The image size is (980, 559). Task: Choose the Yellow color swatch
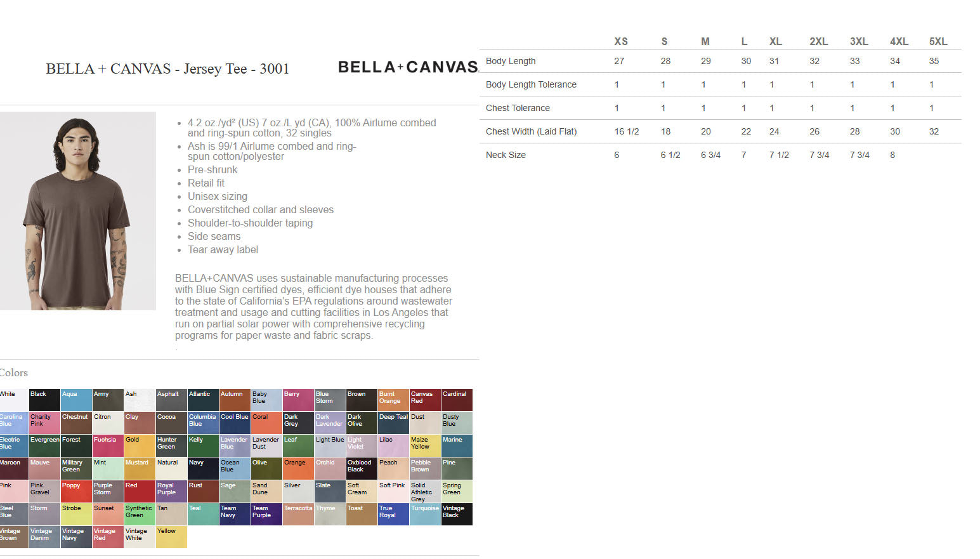pyautogui.click(x=171, y=537)
